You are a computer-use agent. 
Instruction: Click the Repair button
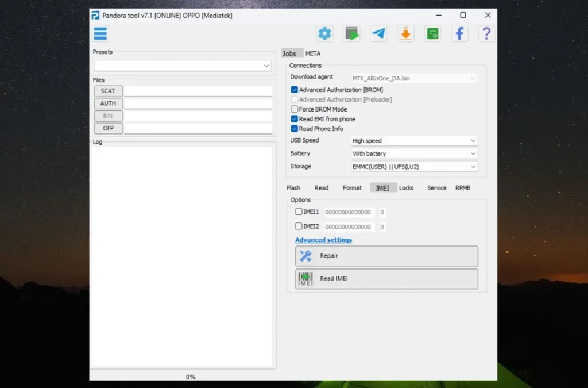click(x=386, y=256)
